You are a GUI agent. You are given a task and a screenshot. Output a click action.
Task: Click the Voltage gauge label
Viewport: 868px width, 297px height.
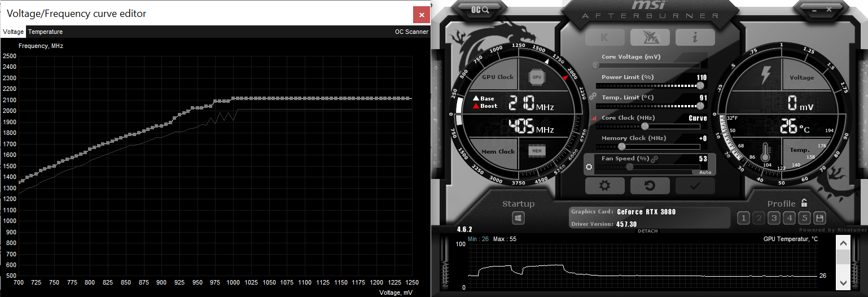[801, 77]
